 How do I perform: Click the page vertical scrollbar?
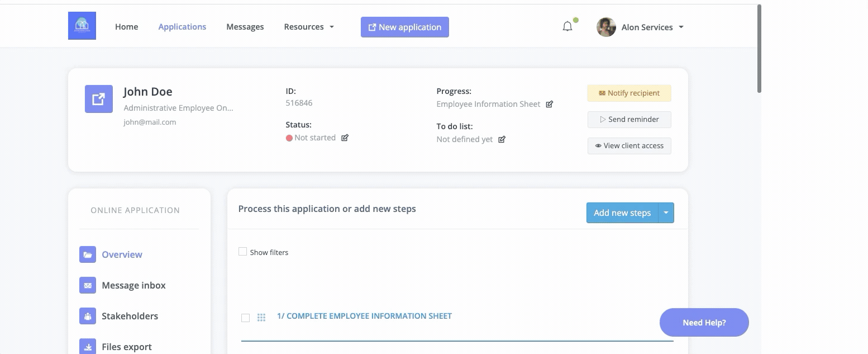759,49
